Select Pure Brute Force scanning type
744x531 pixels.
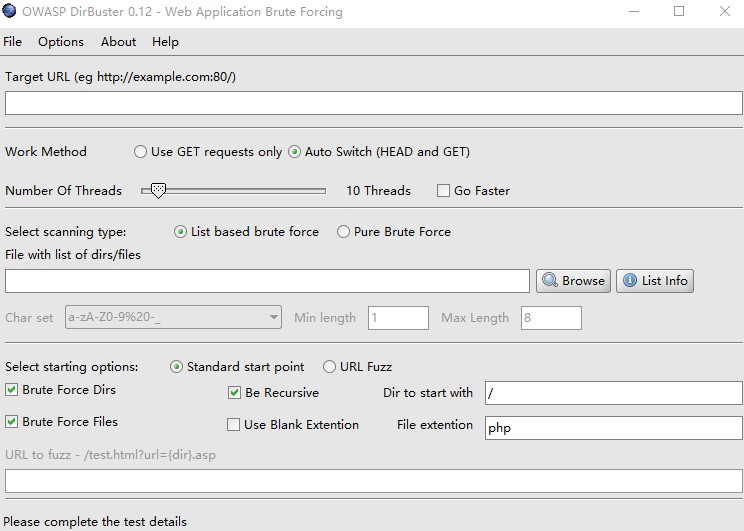pyautogui.click(x=343, y=232)
